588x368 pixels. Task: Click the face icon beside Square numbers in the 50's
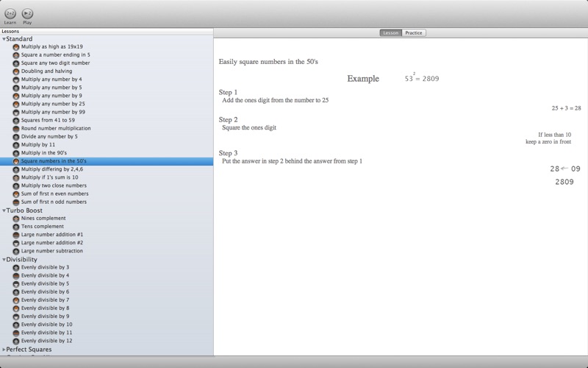pos(15,161)
